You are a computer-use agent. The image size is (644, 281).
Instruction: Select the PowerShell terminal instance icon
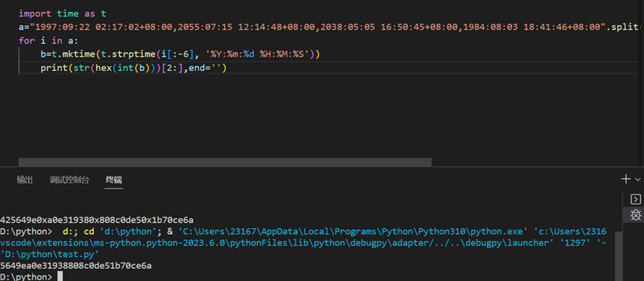pos(635,200)
